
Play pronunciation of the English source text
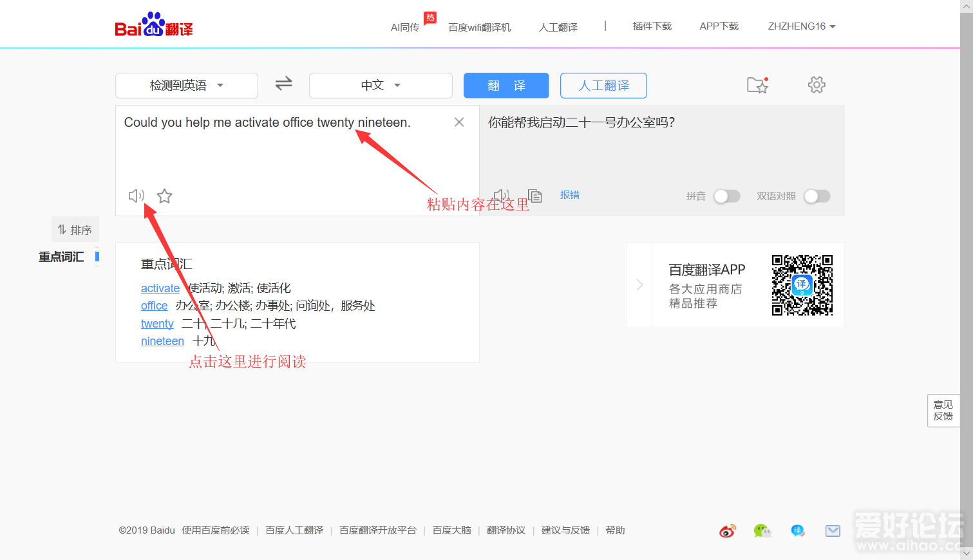point(136,195)
